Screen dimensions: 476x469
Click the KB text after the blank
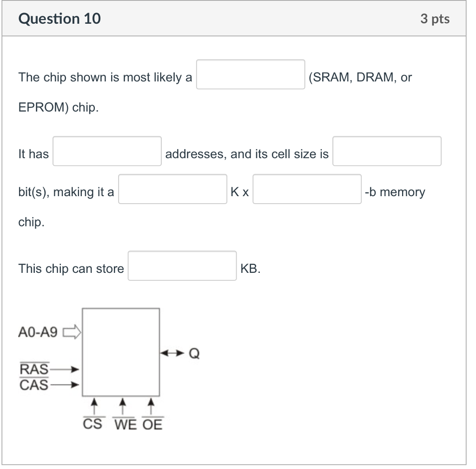tap(250, 269)
